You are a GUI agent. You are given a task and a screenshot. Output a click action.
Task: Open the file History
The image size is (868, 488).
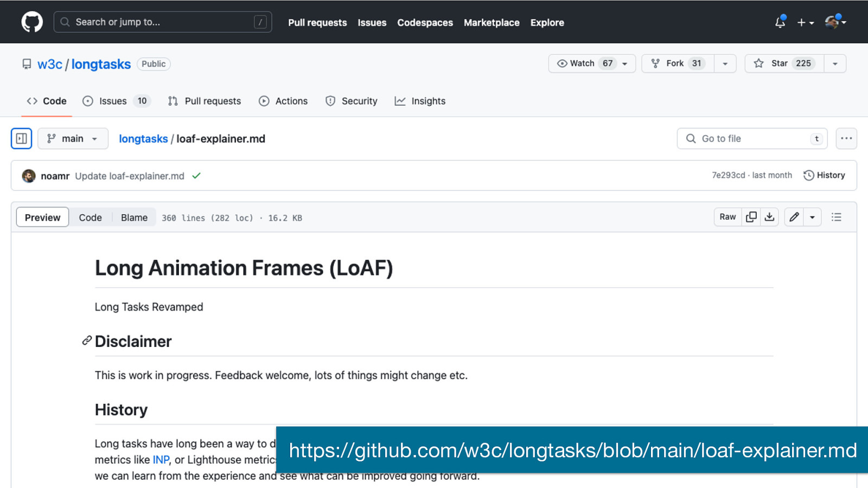coord(824,175)
